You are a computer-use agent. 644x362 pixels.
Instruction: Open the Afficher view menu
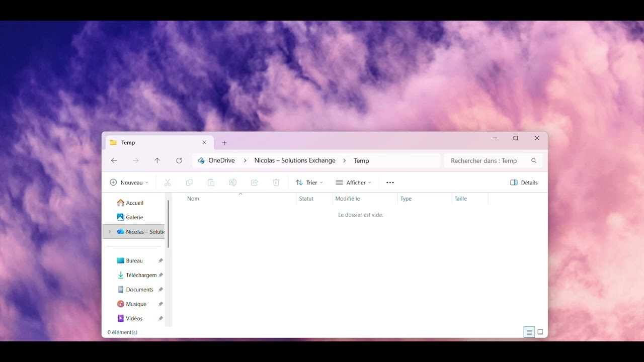pos(353,183)
